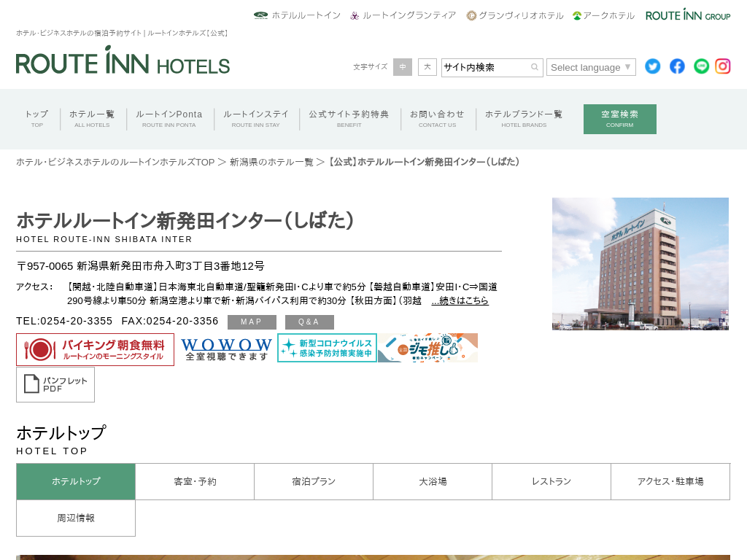The image size is (747, 560).
Task: Open the LINE social icon
Action: pos(701,66)
